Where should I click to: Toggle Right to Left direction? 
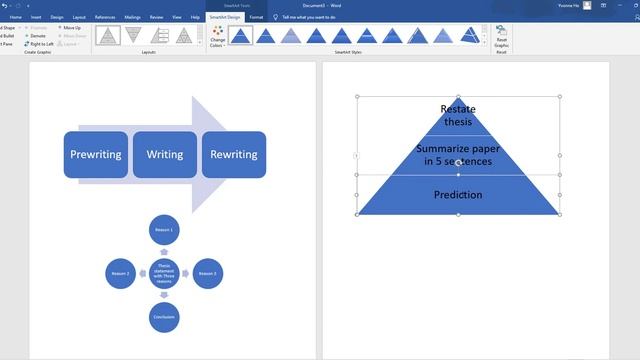39,44
